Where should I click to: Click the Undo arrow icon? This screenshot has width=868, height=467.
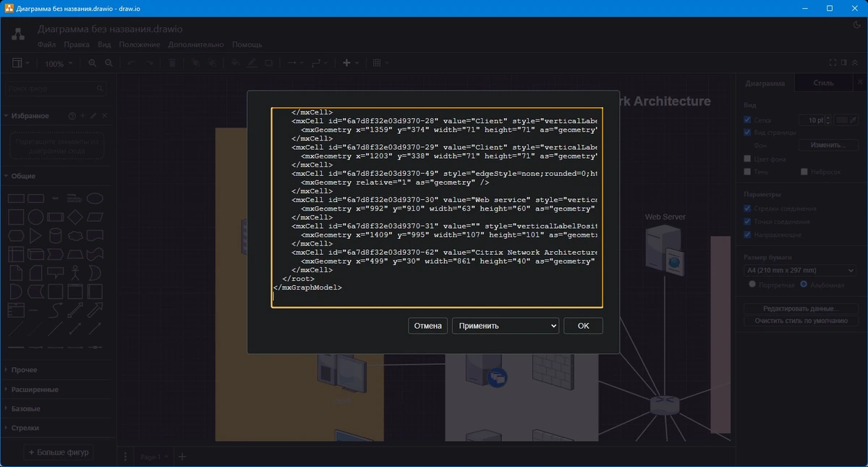[x=132, y=64]
